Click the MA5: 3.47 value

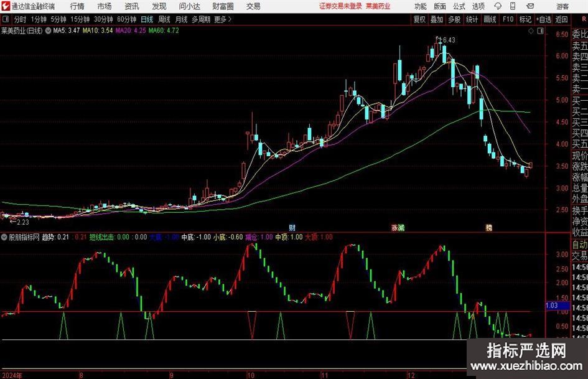67,30
